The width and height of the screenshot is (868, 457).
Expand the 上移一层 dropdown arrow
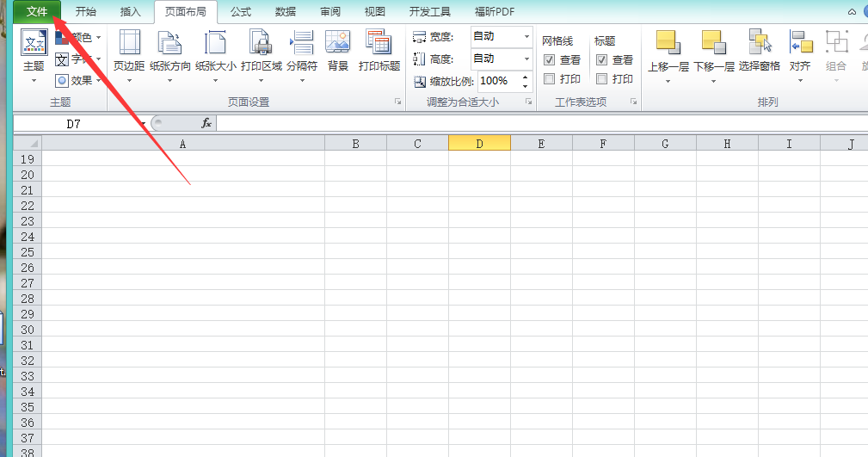(668, 82)
